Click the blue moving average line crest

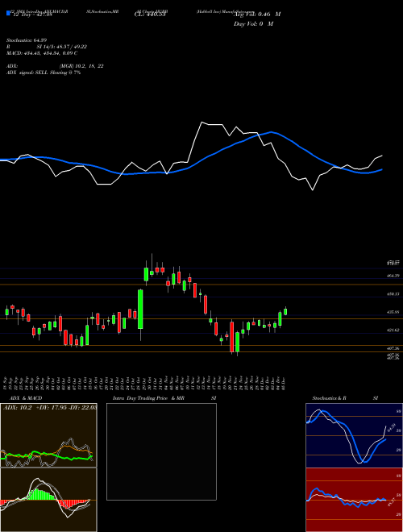(271, 132)
